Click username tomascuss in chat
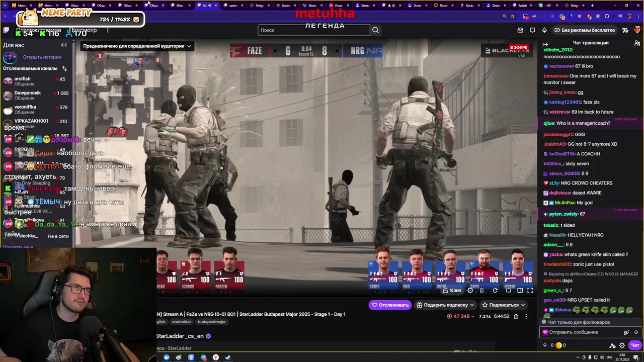 [x=556, y=76]
